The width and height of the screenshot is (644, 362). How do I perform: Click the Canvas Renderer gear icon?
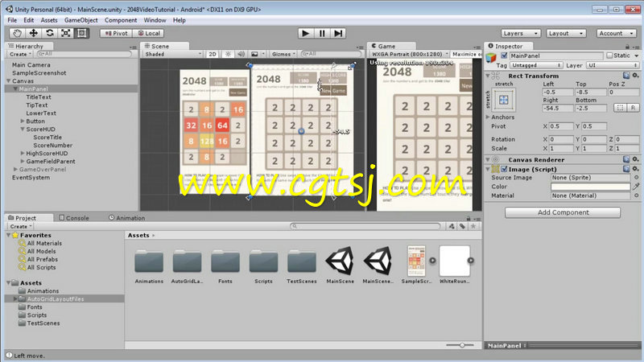coord(635,159)
